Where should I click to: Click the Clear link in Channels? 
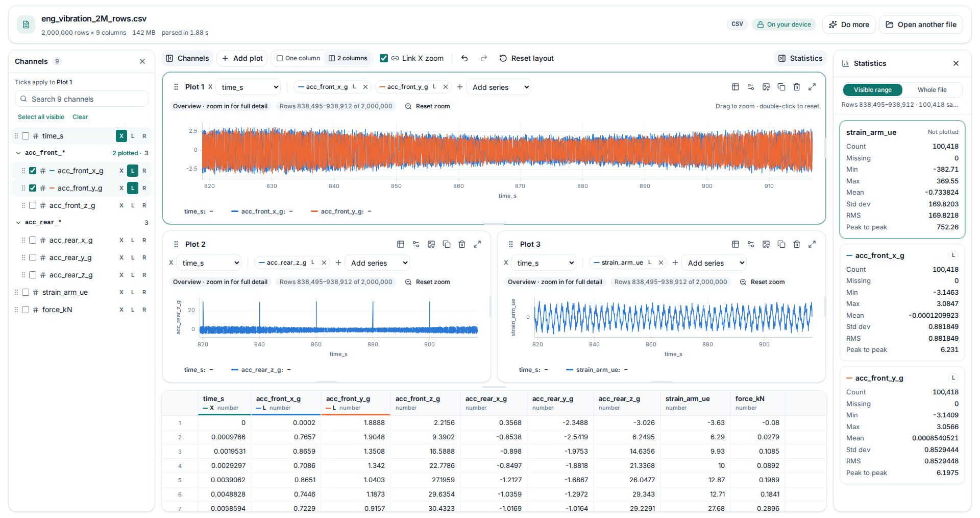point(80,117)
